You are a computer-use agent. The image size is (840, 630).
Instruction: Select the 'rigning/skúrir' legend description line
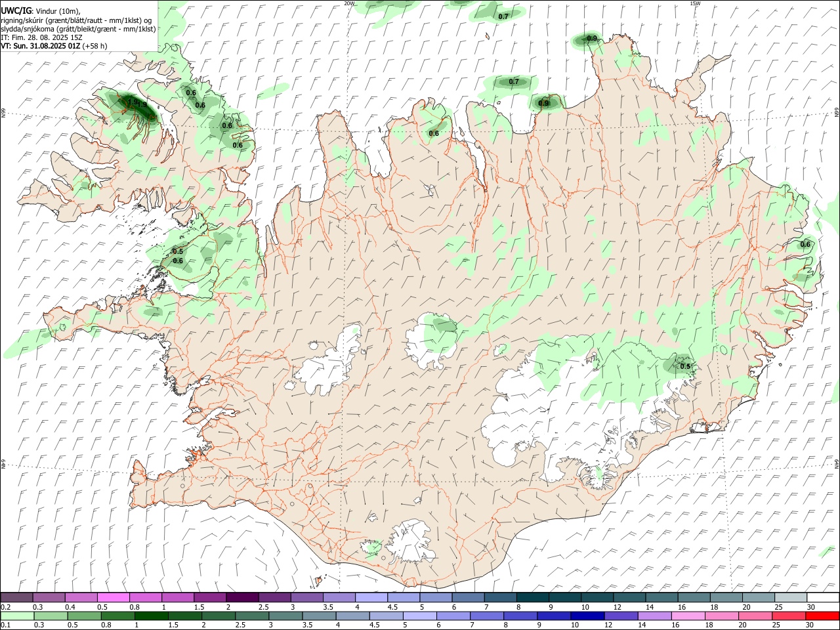[x=76, y=20]
